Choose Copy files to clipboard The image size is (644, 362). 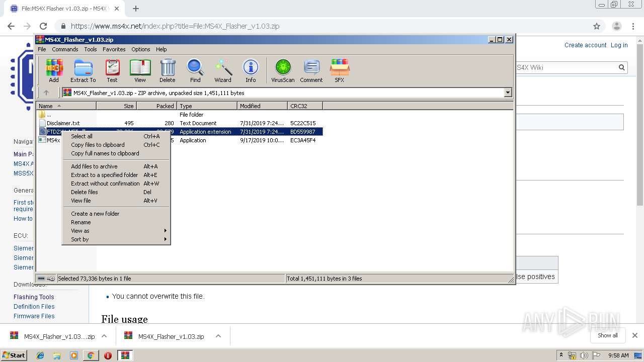(x=116, y=145)
